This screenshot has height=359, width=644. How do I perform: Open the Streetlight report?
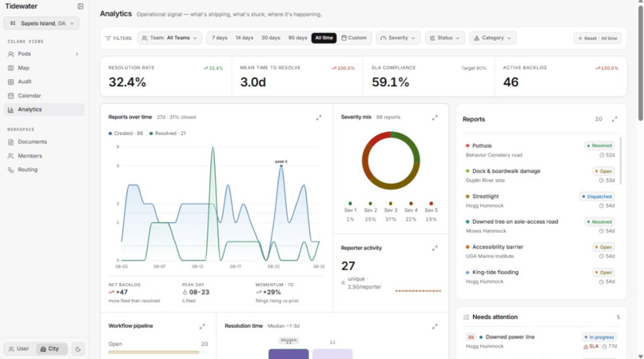pyautogui.click(x=540, y=201)
